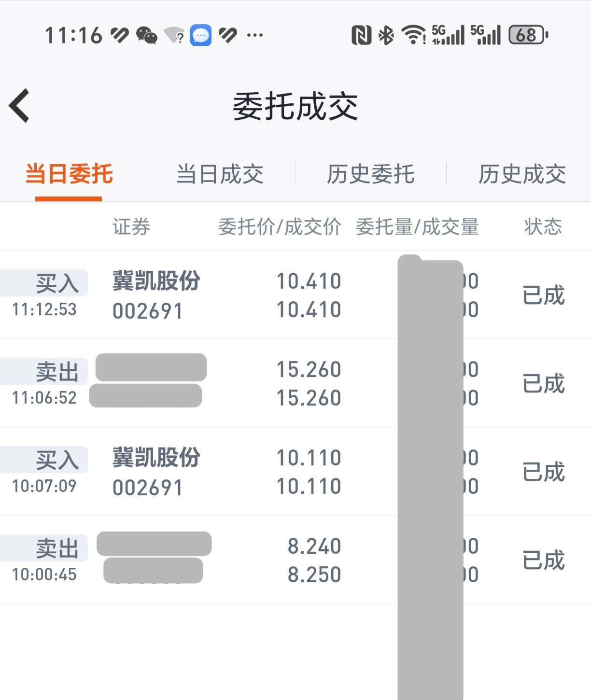591x700 pixels.
Task: Tap the NFC icon in status bar
Action: coord(361,35)
